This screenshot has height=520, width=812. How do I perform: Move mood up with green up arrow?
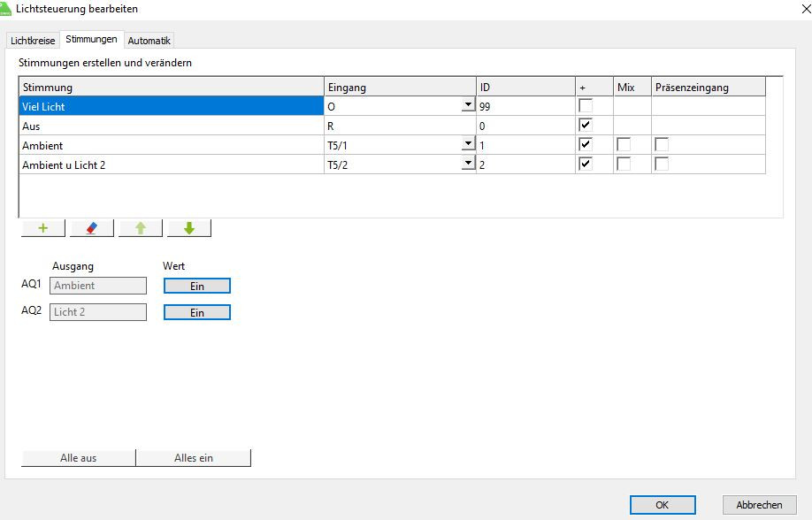[141, 228]
